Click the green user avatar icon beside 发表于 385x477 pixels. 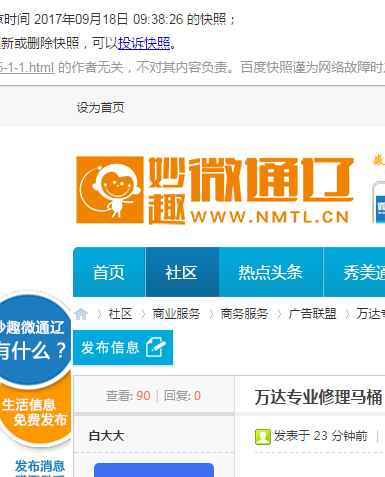pos(263,437)
